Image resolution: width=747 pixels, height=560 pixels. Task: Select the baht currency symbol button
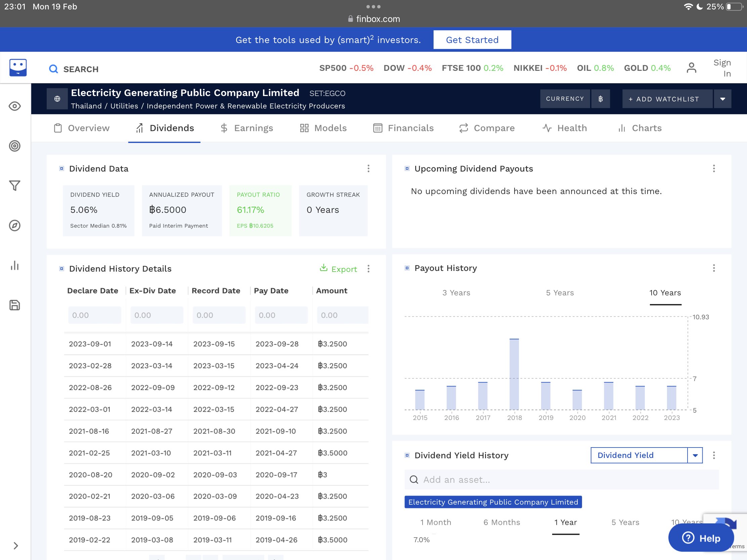(601, 99)
